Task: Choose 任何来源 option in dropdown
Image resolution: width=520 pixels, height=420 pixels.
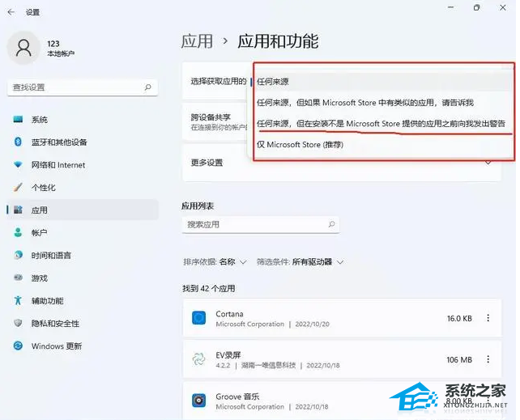Action: pos(273,82)
